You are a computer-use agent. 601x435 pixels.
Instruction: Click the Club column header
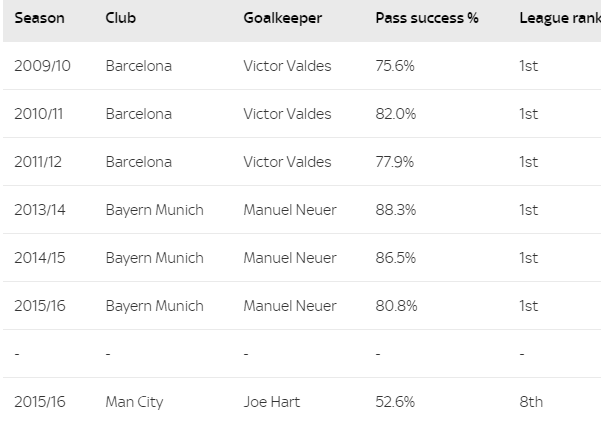pyautogui.click(x=120, y=18)
